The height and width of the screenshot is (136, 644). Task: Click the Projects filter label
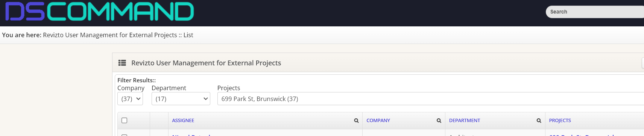229,88
